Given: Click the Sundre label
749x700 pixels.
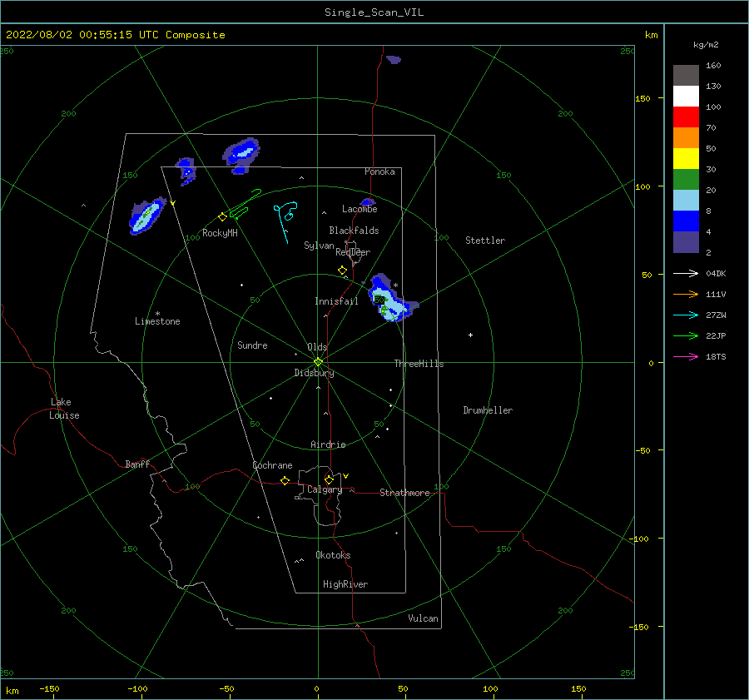Looking at the screenshot, I should click(x=252, y=345).
